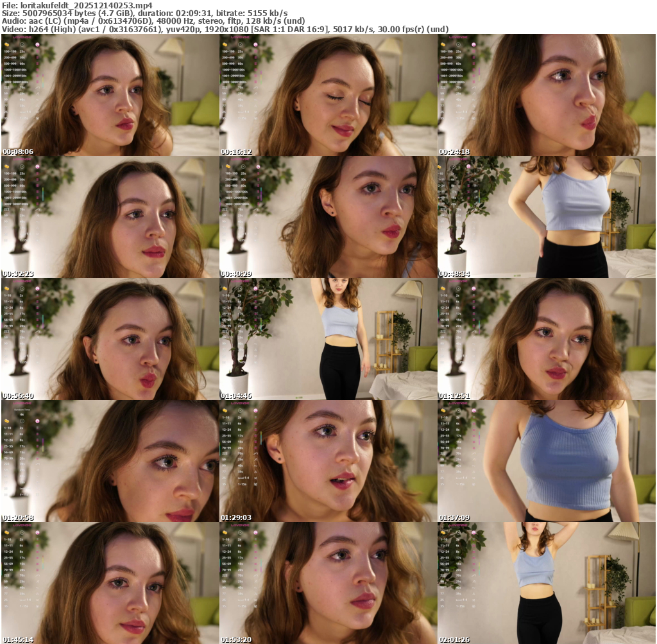Open the thumbnail timestamped 01:29:03
The image size is (657, 644).
tap(328, 461)
